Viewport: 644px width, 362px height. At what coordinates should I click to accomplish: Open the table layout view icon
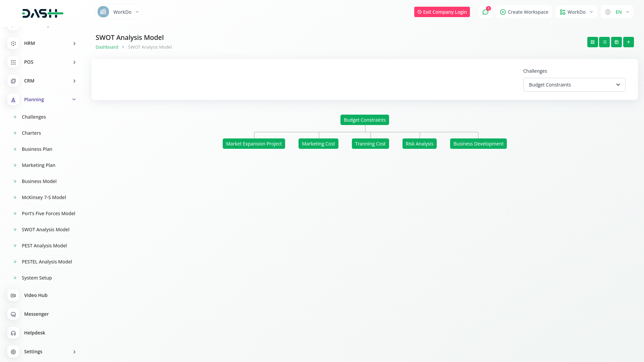click(x=616, y=42)
